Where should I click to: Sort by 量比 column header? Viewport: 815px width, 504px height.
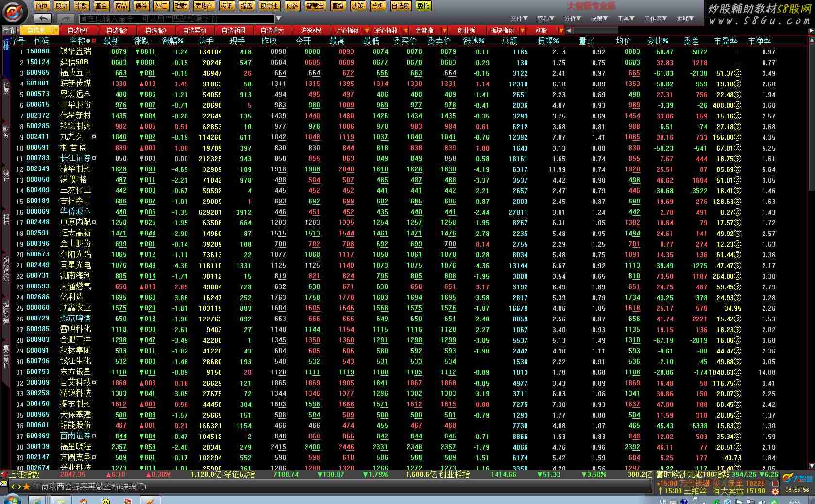tap(587, 41)
